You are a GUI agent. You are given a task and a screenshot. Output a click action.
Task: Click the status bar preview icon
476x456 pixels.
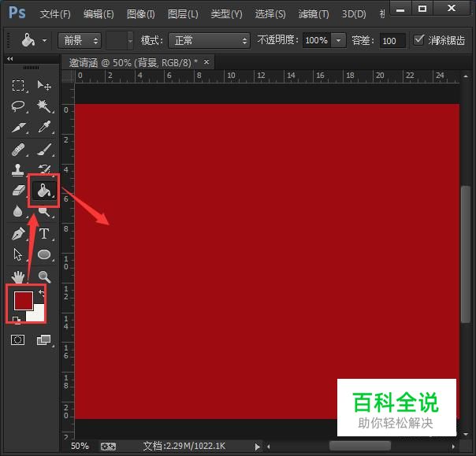pyautogui.click(x=108, y=447)
